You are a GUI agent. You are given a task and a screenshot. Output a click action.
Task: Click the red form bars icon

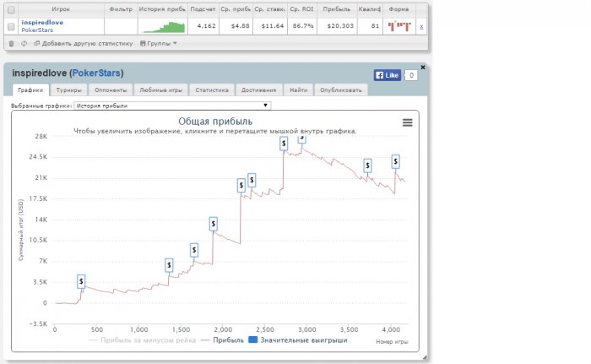399,26
